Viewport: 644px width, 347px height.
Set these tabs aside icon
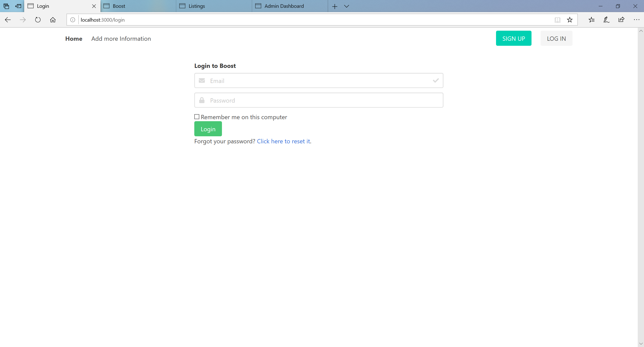pos(18,6)
